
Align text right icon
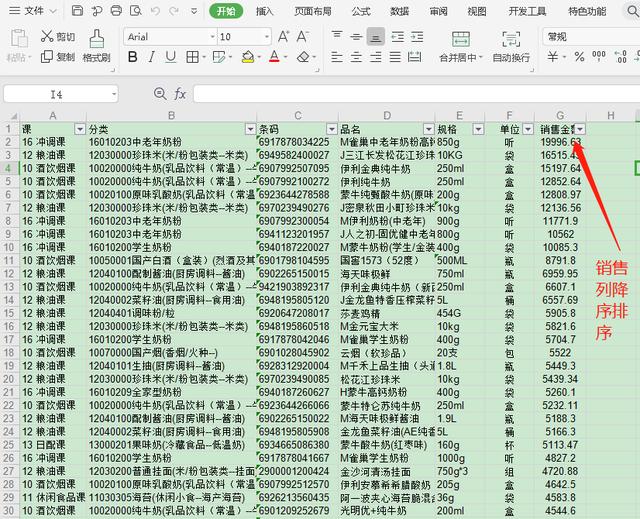[x=376, y=57]
